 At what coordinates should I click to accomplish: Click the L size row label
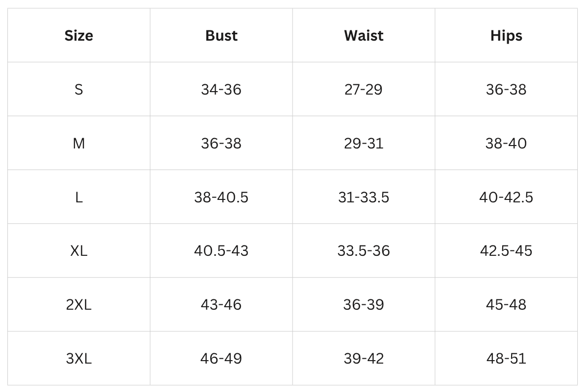(79, 197)
